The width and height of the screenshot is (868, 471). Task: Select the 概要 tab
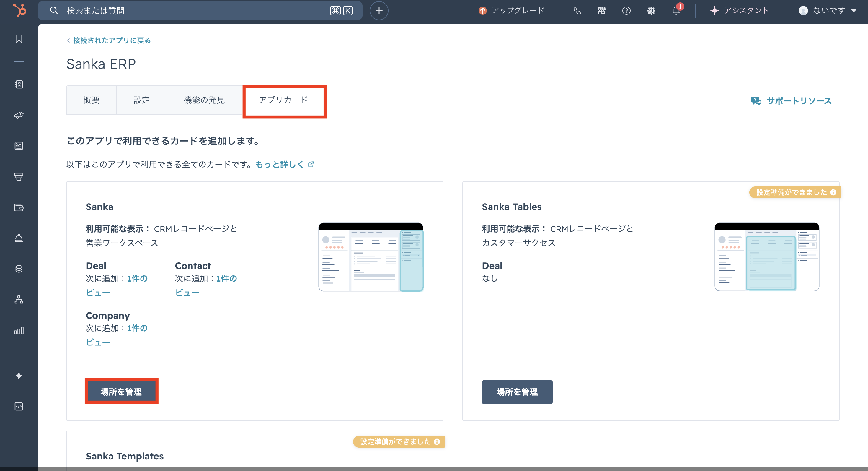coord(91,100)
